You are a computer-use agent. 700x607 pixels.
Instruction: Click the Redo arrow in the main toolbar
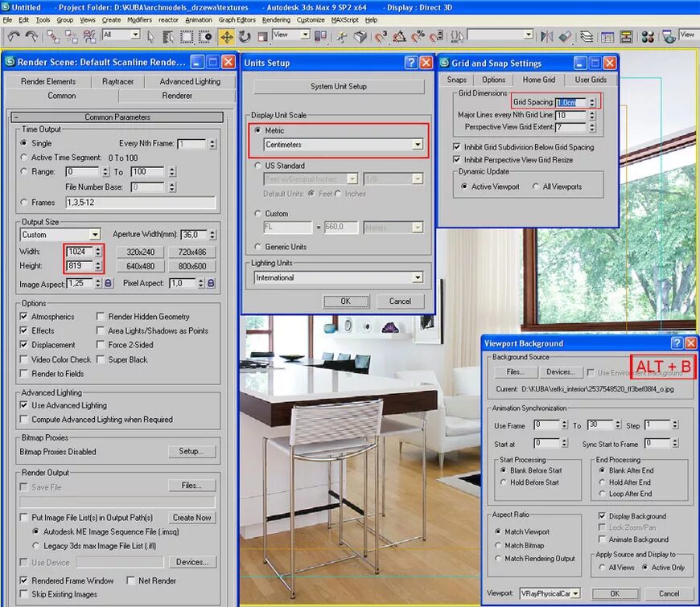point(31,36)
